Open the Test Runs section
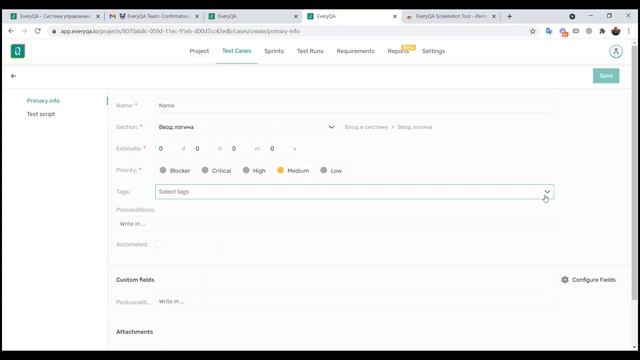This screenshot has height=360, width=640. (x=310, y=51)
